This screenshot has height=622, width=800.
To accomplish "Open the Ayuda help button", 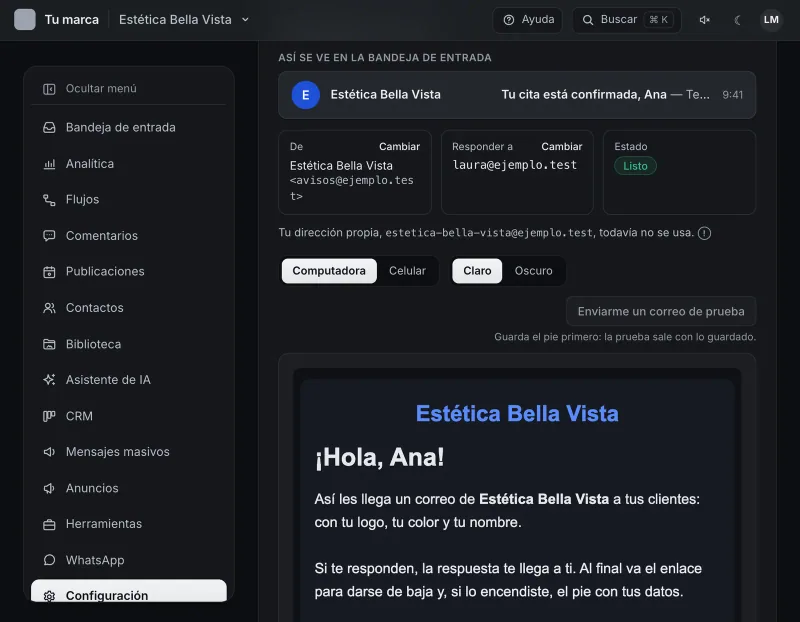I will 528,20.
